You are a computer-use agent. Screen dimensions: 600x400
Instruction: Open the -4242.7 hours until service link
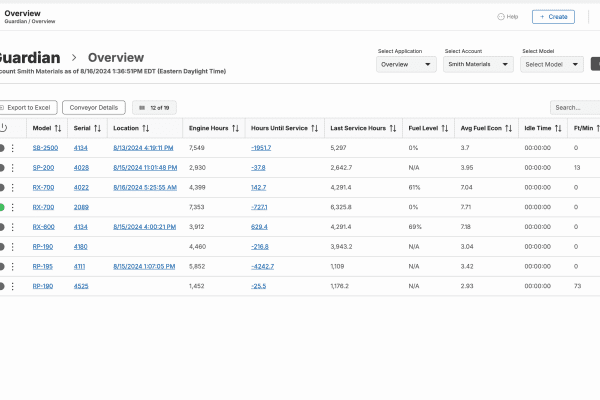click(262, 266)
